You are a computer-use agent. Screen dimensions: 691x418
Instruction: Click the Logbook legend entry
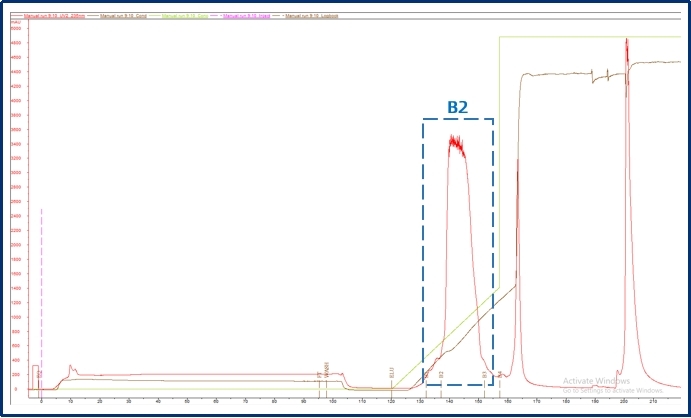coord(310,17)
